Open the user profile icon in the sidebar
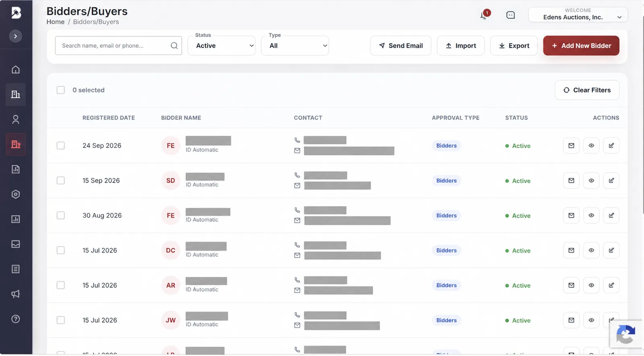The image size is (644, 356). coord(16,119)
